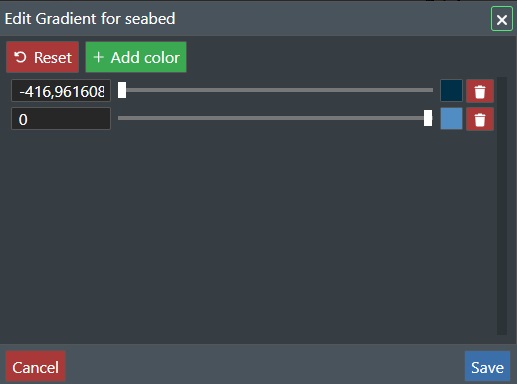Reset the gradient to defaults
The width and height of the screenshot is (517, 384).
point(42,57)
